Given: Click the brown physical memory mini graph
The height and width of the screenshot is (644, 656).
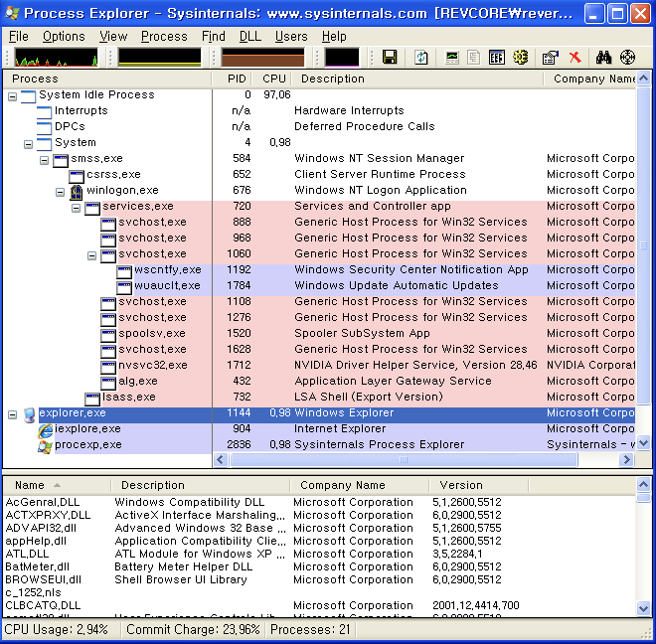Looking at the screenshot, I should coord(262,57).
